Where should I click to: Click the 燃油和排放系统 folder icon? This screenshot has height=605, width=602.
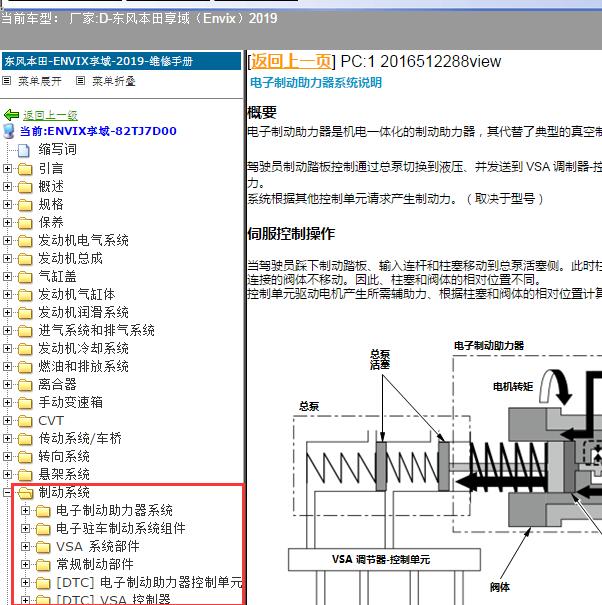point(25,367)
